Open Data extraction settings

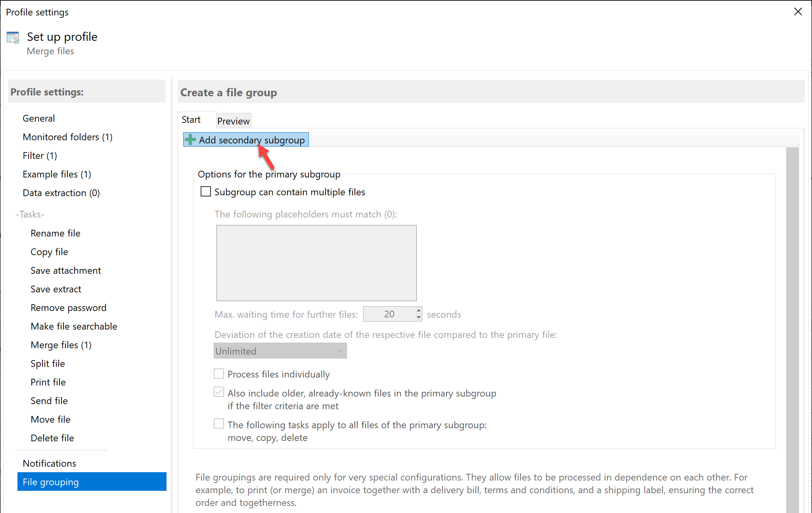pos(61,193)
